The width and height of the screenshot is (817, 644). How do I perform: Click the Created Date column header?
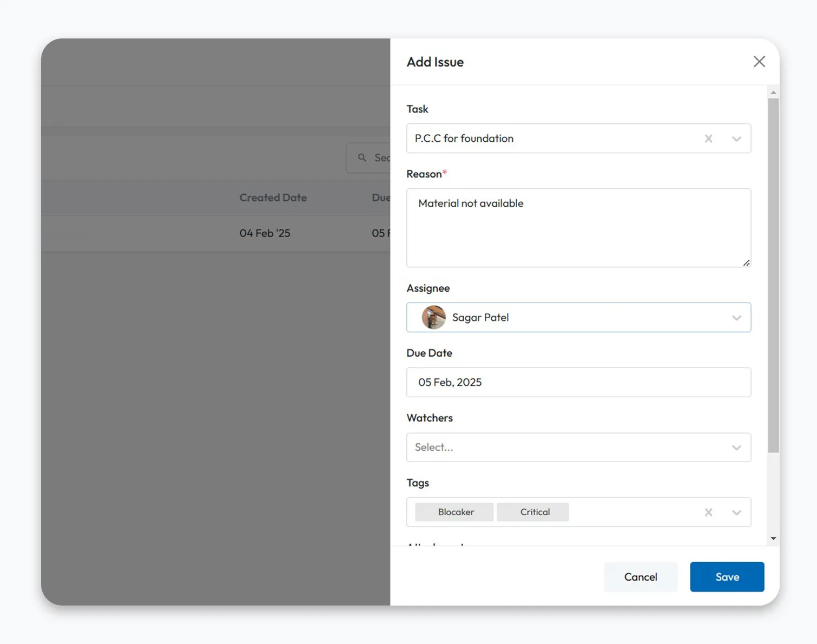click(x=273, y=198)
